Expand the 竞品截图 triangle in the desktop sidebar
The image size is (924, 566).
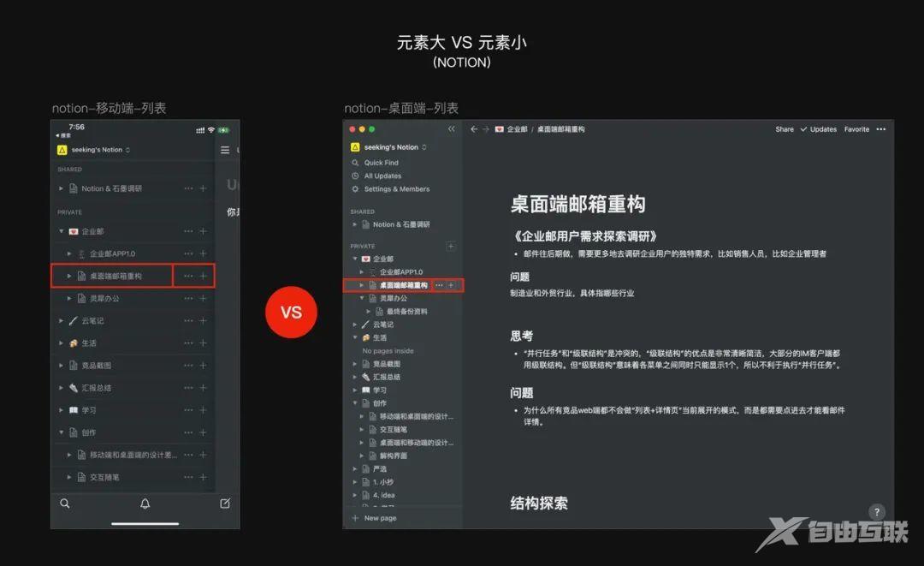[x=355, y=364]
